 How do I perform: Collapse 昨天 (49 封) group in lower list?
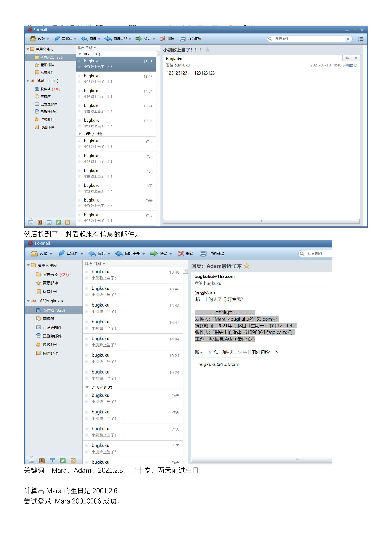(87, 387)
